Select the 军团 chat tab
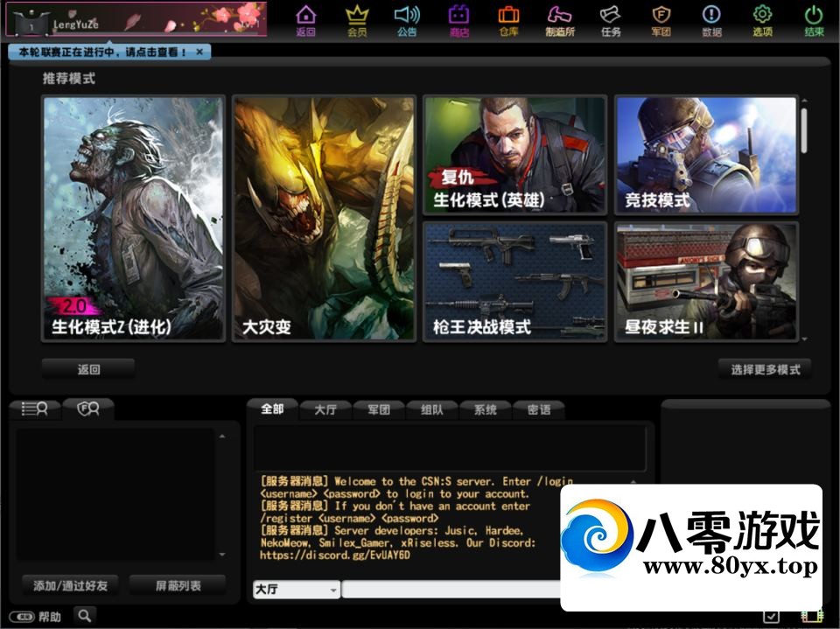Image resolution: width=840 pixels, height=629 pixels. [379, 410]
